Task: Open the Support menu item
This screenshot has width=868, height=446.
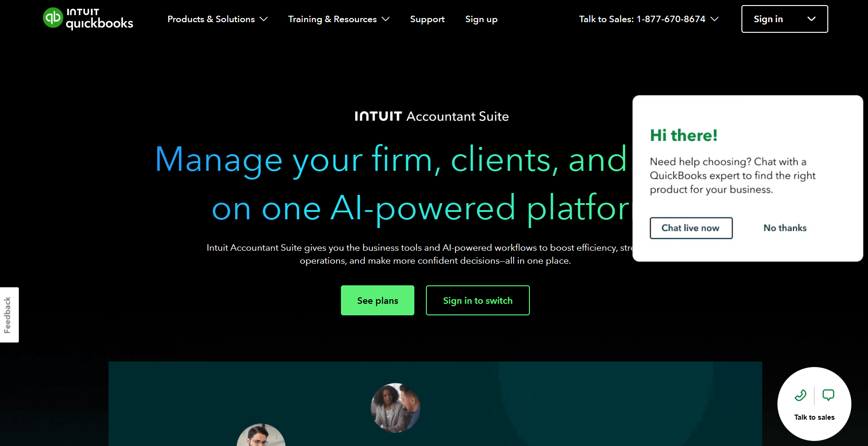Action: 427,19
